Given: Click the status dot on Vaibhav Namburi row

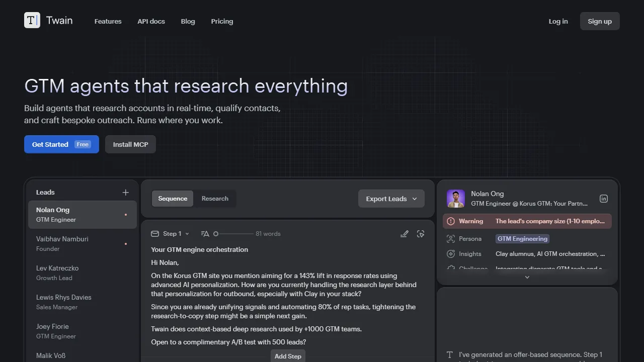Looking at the screenshot, I should [x=126, y=244].
